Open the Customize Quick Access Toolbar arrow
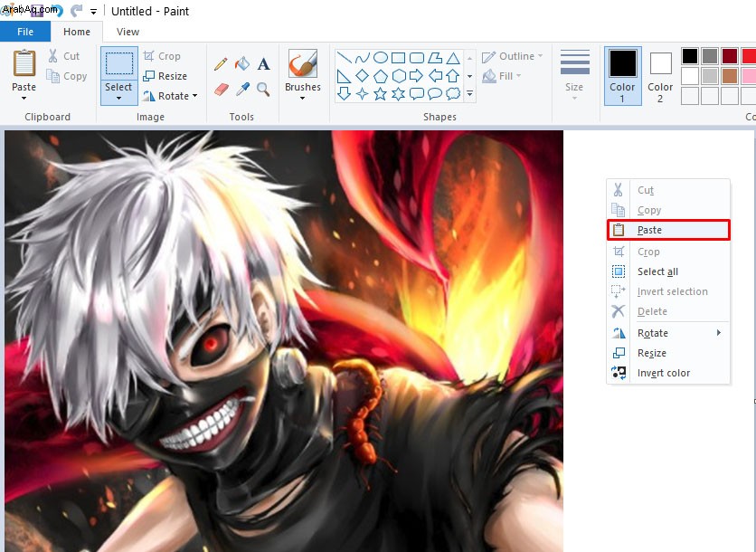This screenshot has height=552, width=756. click(93, 11)
